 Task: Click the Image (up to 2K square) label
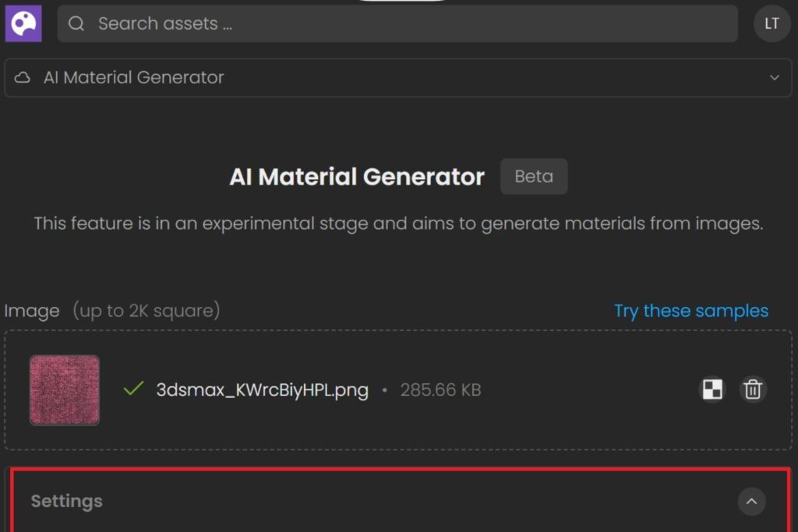pyautogui.click(x=112, y=311)
